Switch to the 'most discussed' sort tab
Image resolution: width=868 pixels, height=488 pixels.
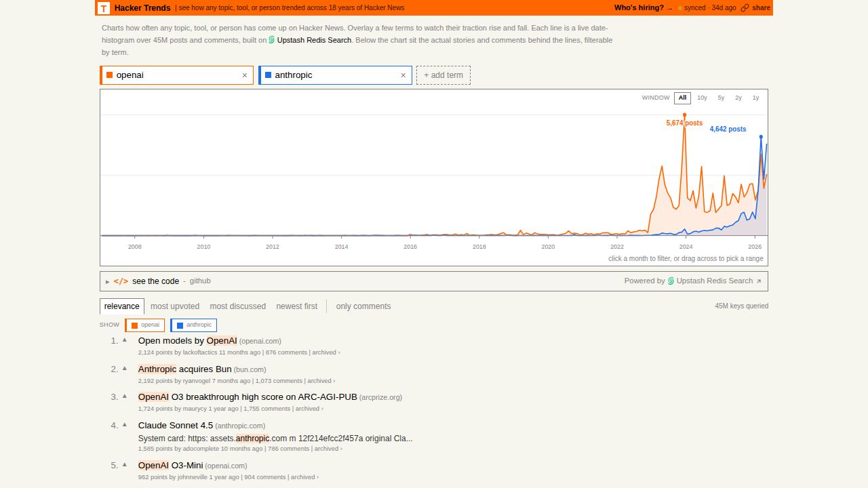click(238, 306)
